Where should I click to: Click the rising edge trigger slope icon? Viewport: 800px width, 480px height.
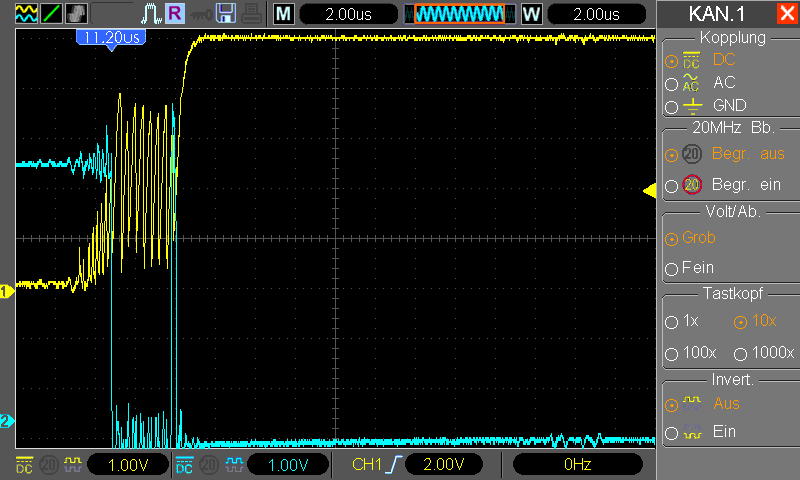click(x=393, y=464)
